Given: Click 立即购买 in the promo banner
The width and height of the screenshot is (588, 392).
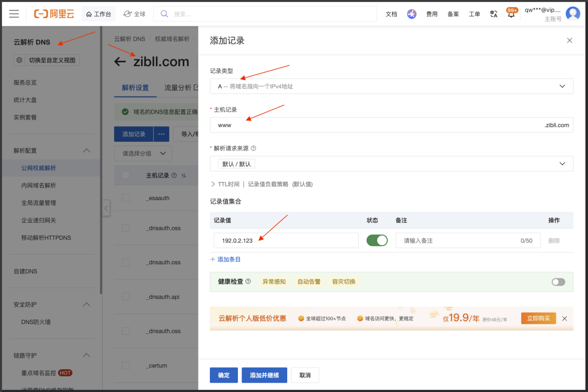Looking at the screenshot, I should click(x=538, y=318).
